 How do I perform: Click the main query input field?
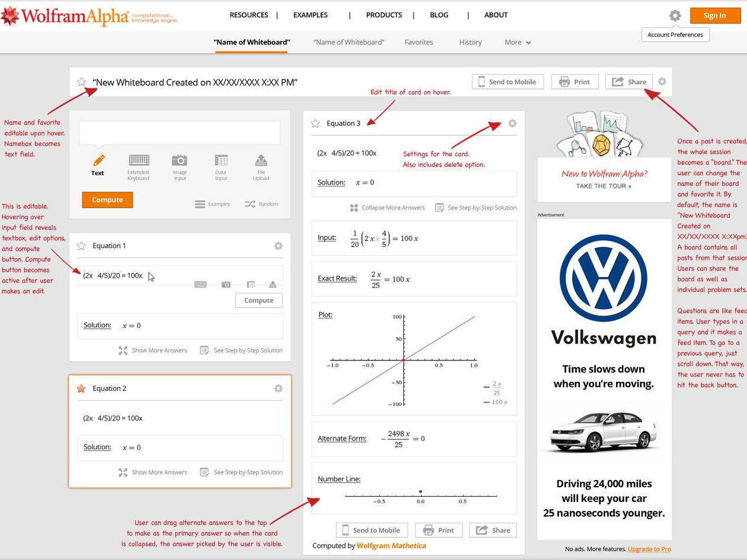click(179, 133)
